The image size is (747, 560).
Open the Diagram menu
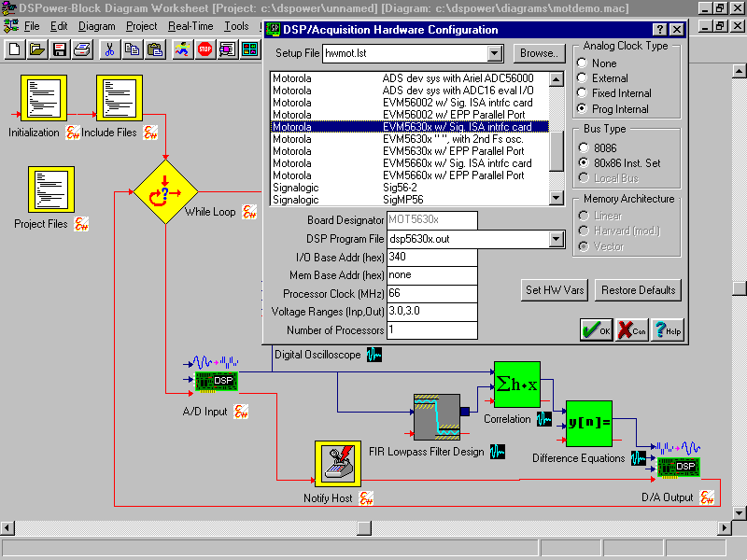coord(97,26)
